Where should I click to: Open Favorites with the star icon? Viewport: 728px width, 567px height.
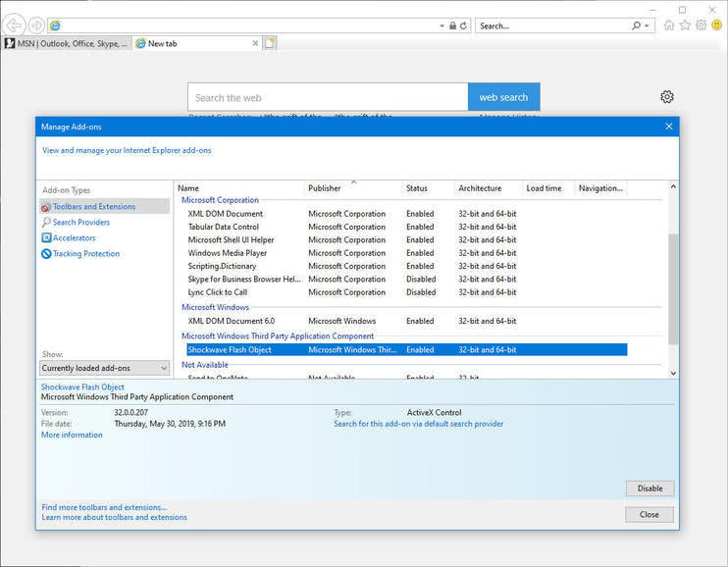pyautogui.click(x=685, y=26)
